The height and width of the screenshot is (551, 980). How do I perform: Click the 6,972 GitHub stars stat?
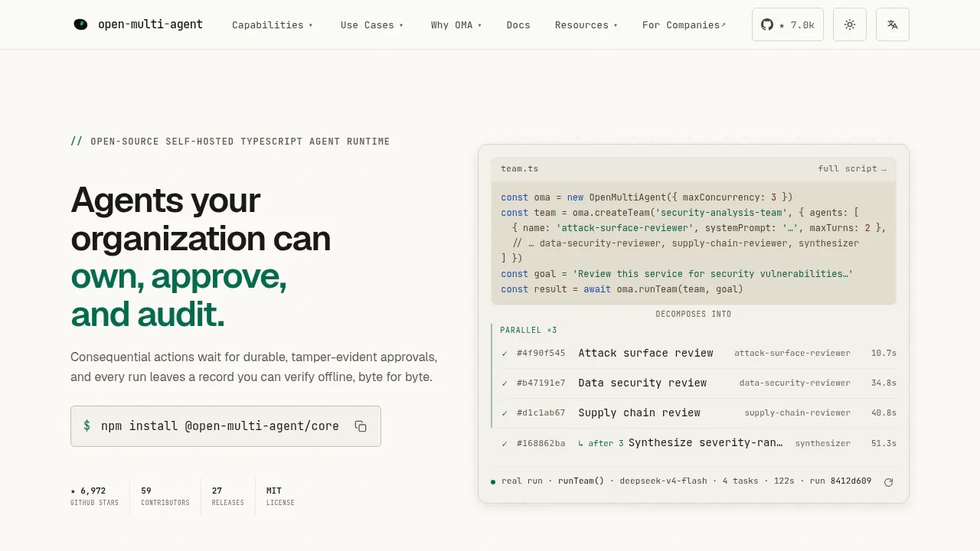click(94, 496)
